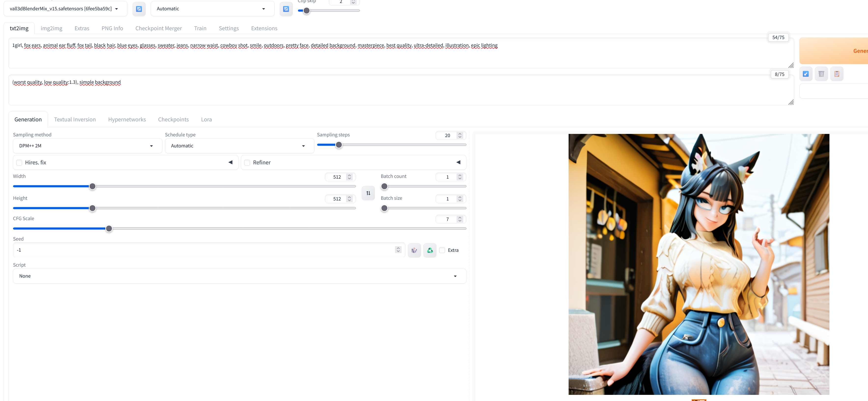The height and width of the screenshot is (401, 868).
Task: Refresh the checkpoint list icon
Action: pos(139,9)
